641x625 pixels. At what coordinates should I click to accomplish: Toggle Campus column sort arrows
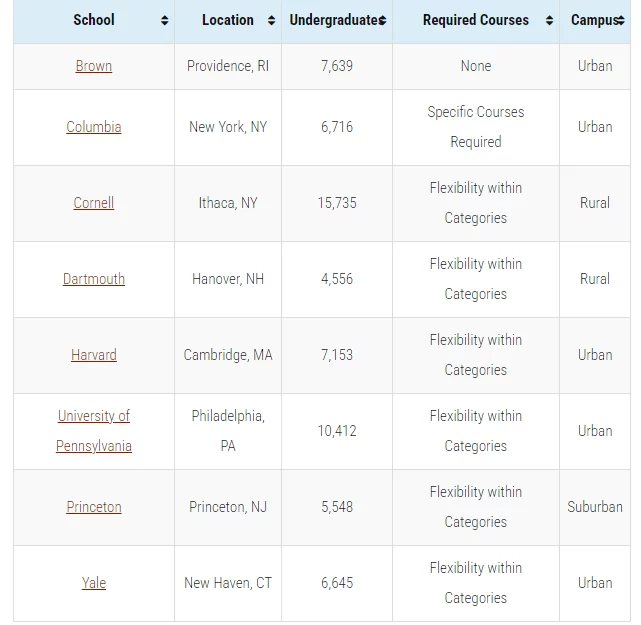pos(621,20)
